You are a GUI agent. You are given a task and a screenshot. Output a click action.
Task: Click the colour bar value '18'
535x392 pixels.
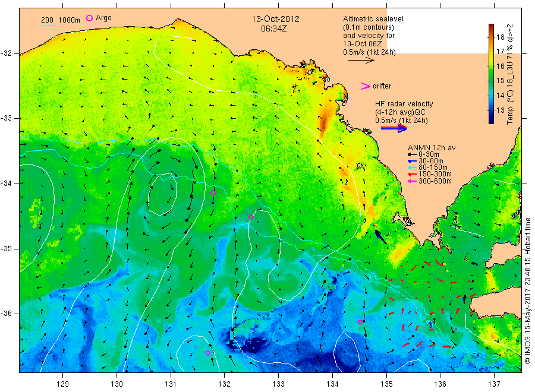[x=500, y=37]
